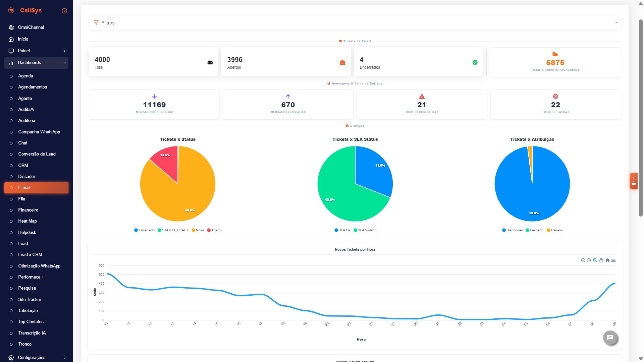
Task: Toggle the Usuário legend item
Action: click(555, 230)
